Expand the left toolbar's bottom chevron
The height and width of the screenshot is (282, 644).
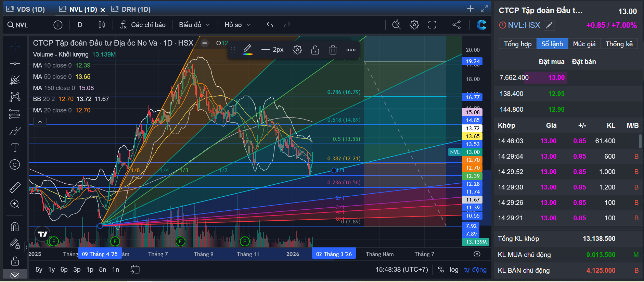[x=14, y=275]
